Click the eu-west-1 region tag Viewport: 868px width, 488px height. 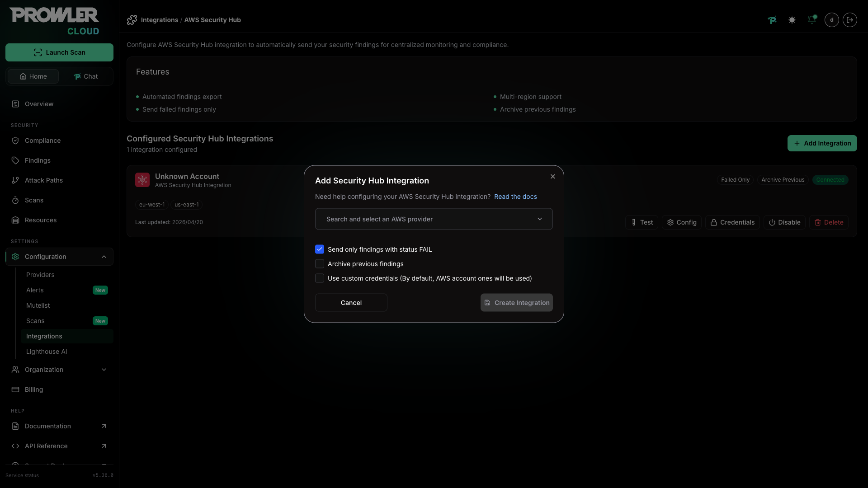click(x=152, y=205)
